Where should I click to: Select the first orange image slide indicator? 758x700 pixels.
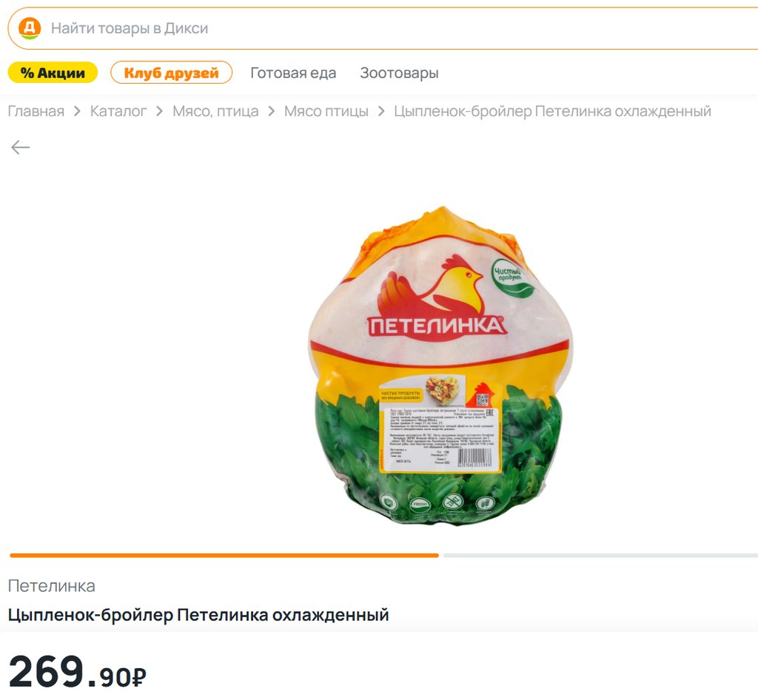(x=224, y=556)
